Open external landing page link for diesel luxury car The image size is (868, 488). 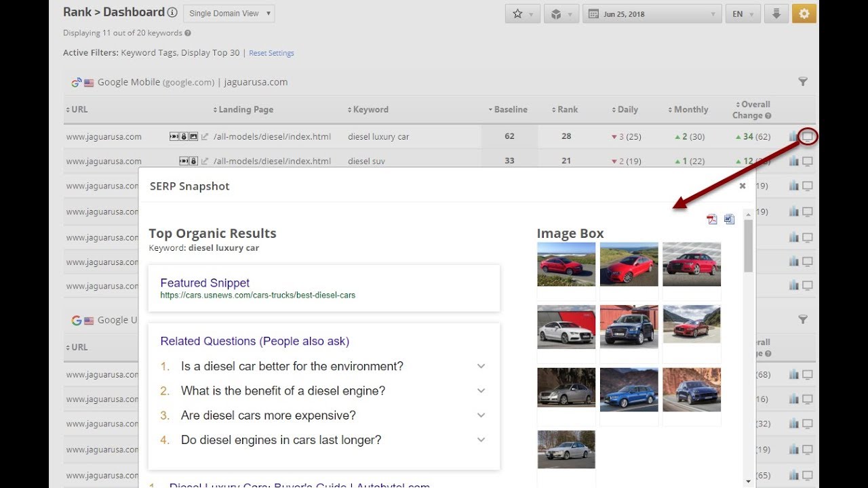(205, 137)
